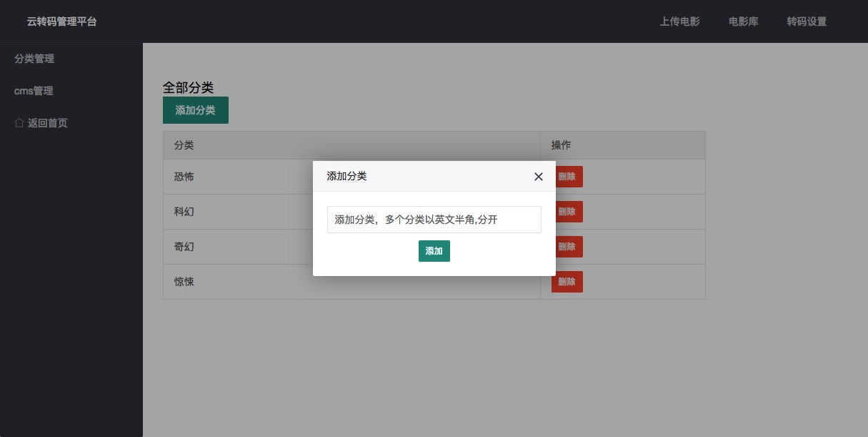The image size is (868, 437).
Task: Click the 云转码管理平台 logo title
Action: (62, 21)
